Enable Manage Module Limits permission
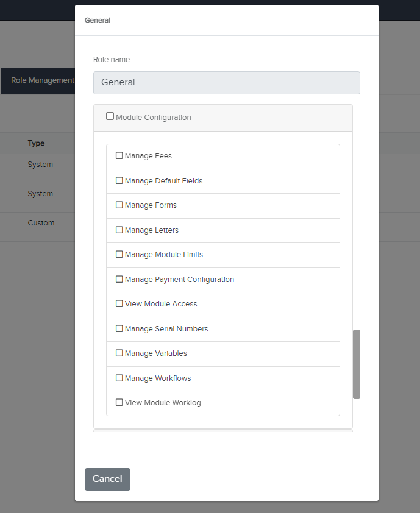 coord(119,255)
